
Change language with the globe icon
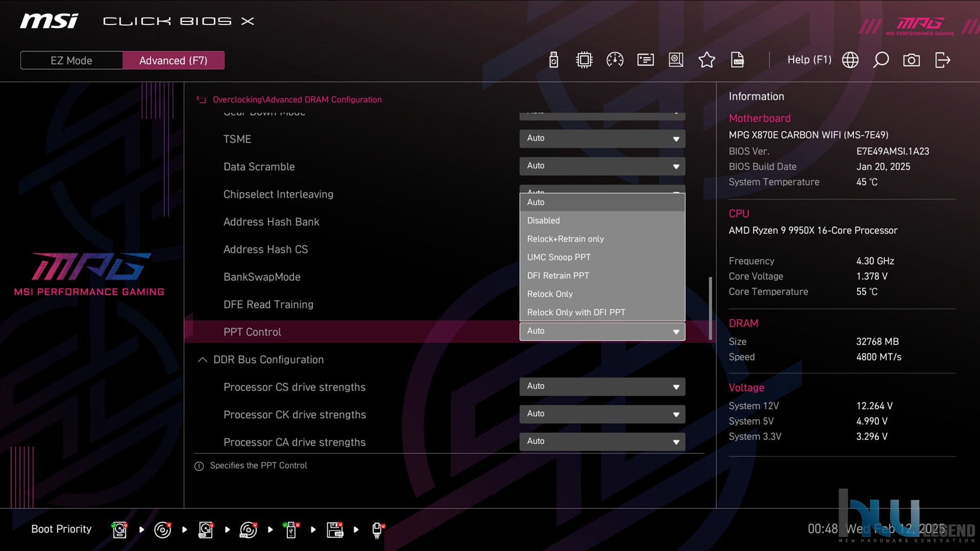850,60
